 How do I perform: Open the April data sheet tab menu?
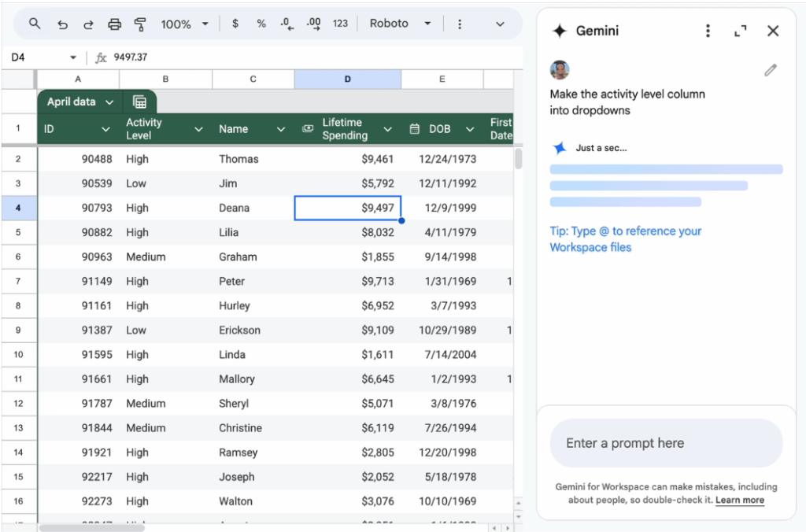(109, 102)
